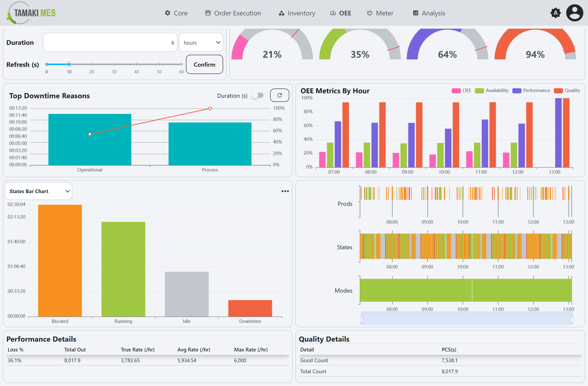Screen dimensions: 588x386
Task: Click the Running state bar
Action: (123, 269)
